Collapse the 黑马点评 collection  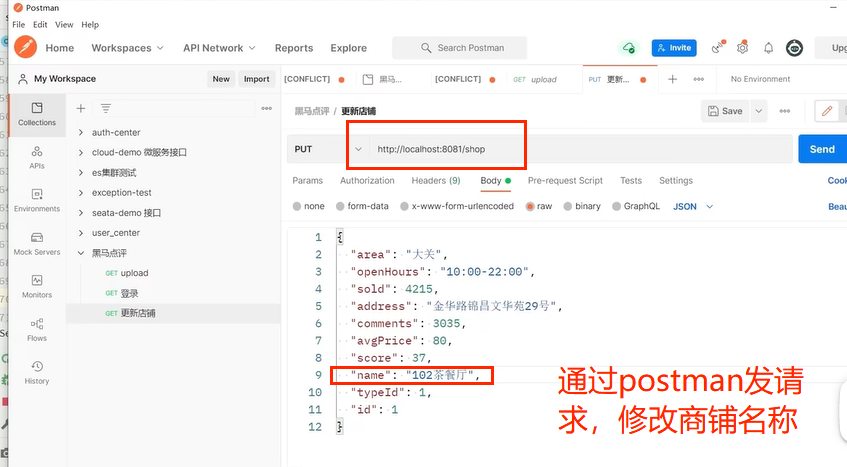(80, 253)
